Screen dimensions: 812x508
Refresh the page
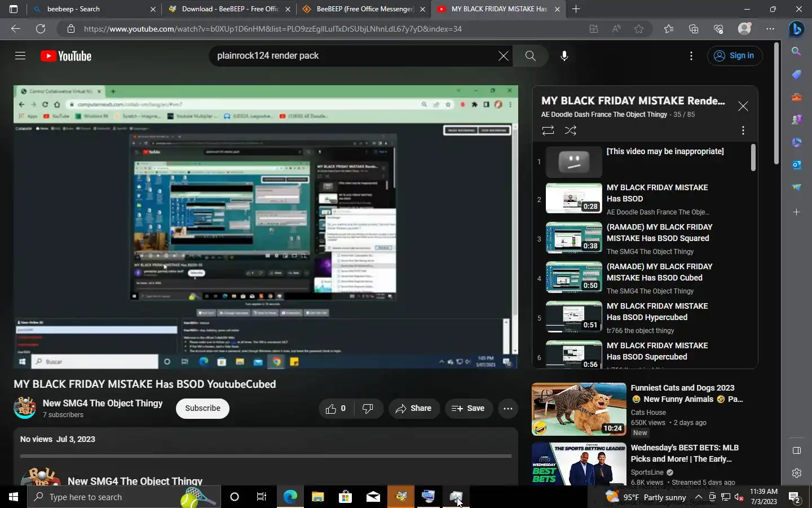click(x=41, y=29)
